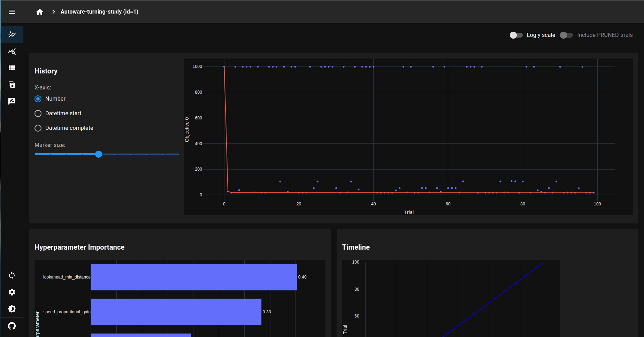Open the note editor icon
The width and height of the screenshot is (644, 337).
point(12,101)
